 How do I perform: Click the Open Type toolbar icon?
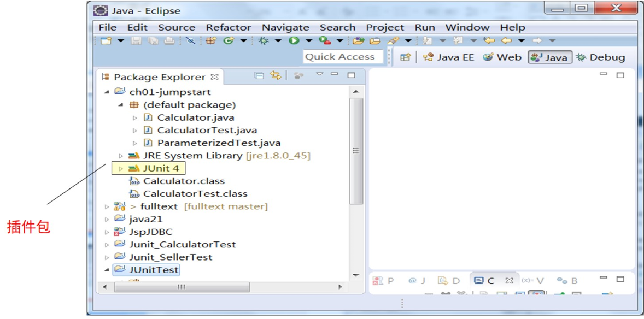359,40
